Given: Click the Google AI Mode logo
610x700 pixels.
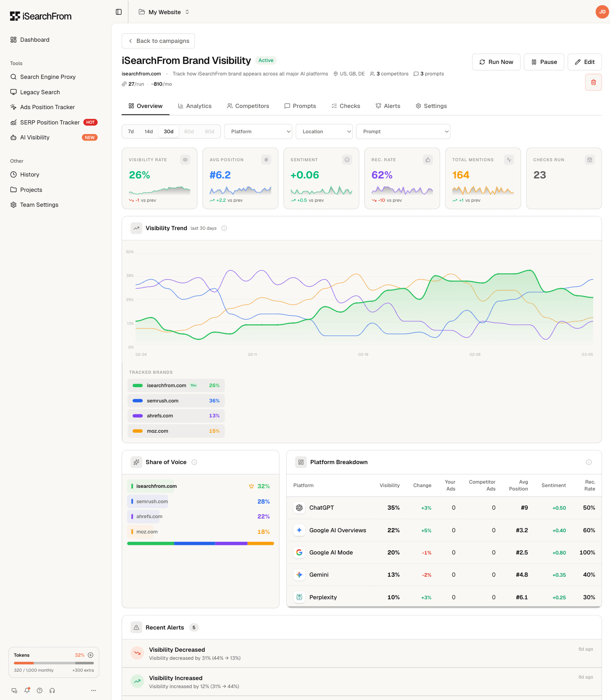Looking at the screenshot, I should (299, 552).
